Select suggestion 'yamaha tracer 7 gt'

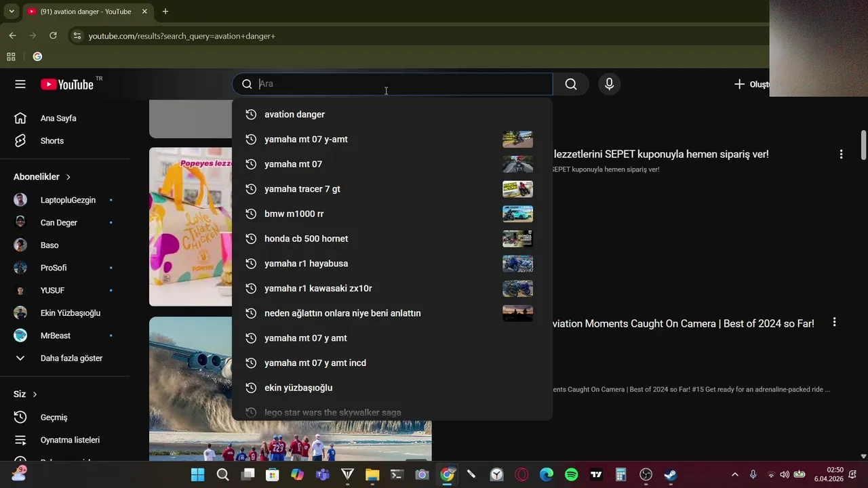pos(392,189)
